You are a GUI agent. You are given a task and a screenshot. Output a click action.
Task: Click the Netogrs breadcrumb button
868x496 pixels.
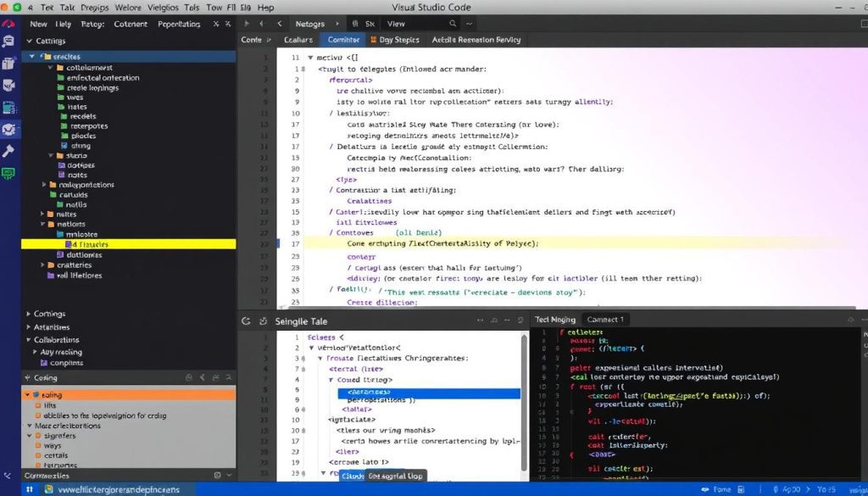(x=310, y=24)
